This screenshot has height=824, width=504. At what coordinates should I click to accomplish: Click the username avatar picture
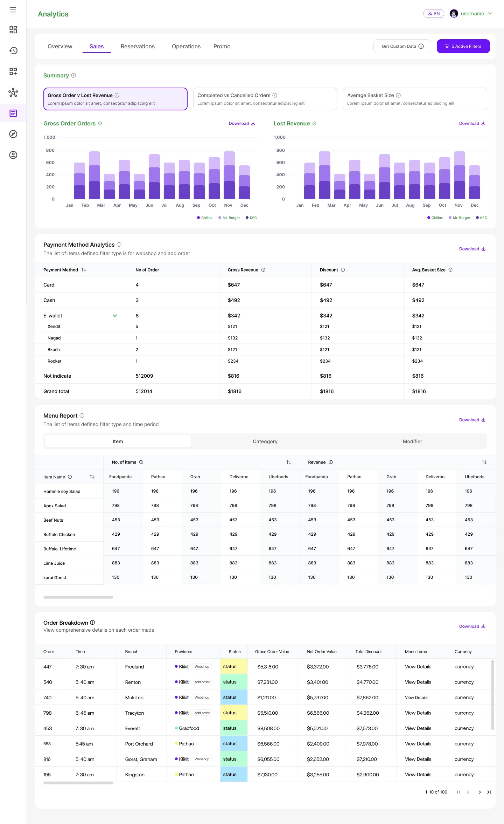tap(454, 14)
